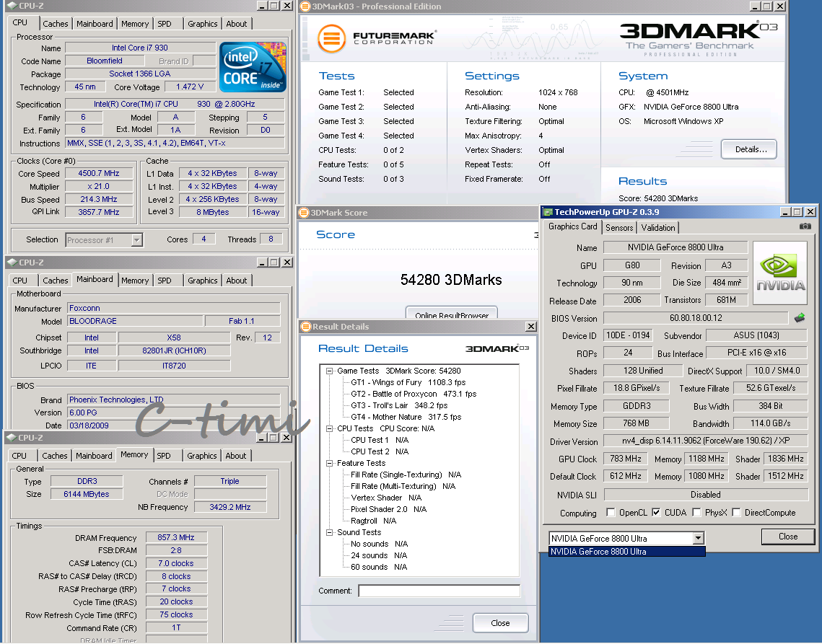Screen dimensions: 822x644
Task: Click the 60 sounds N/A tree row
Action: (x=378, y=567)
